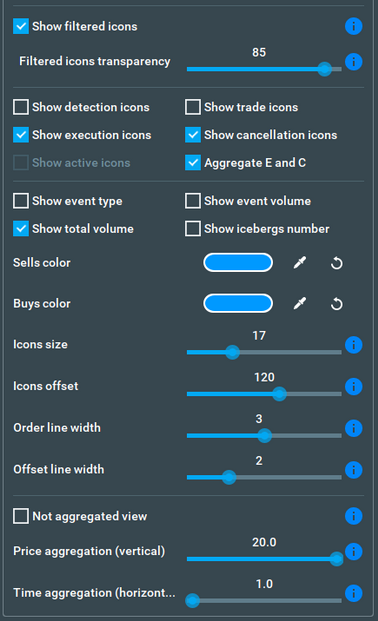Open info for Filtered icons transparency
This screenshot has width=378, height=621.
coord(353,62)
